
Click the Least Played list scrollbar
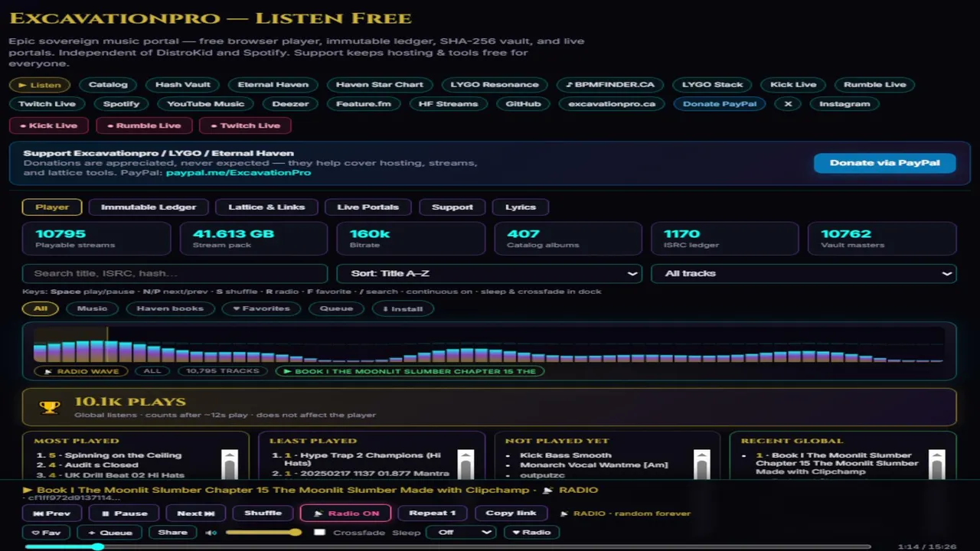click(x=465, y=464)
